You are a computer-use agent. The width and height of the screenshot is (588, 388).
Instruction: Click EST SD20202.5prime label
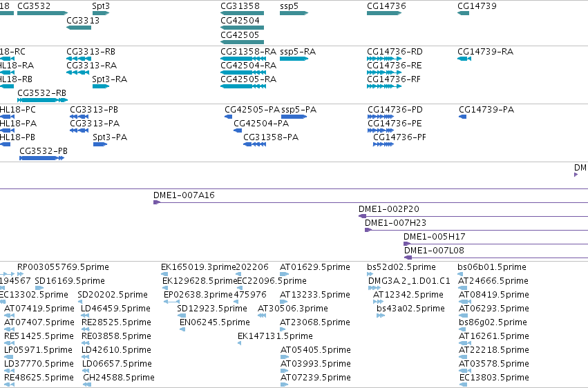tap(113, 295)
